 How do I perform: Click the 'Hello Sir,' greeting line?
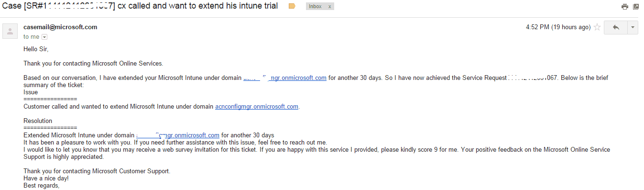pos(36,49)
